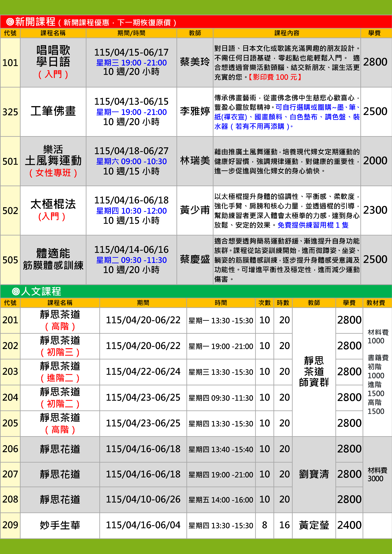The image size is (392, 554).
Task: Click tuition 2500 for course 505
Action: (x=375, y=259)
